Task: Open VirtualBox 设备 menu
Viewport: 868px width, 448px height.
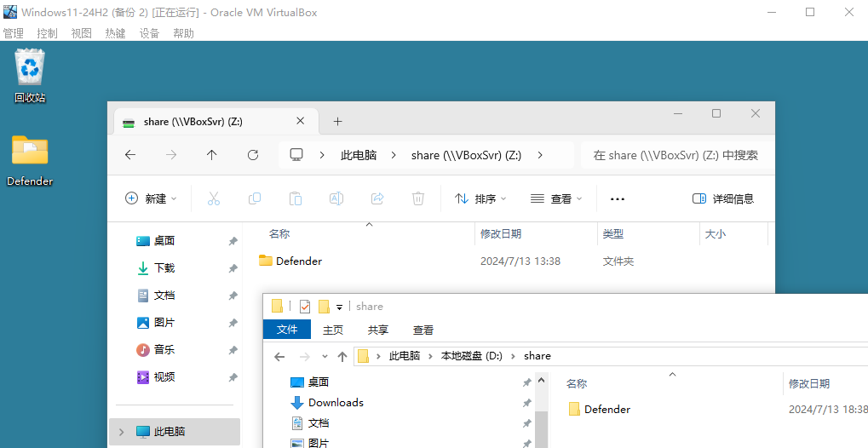Action: click(x=149, y=33)
